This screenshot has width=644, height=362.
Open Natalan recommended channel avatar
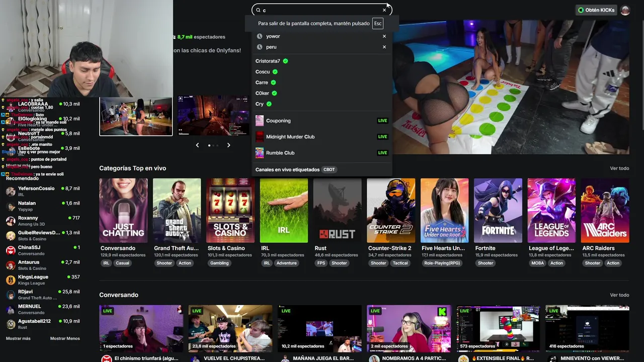click(x=11, y=206)
